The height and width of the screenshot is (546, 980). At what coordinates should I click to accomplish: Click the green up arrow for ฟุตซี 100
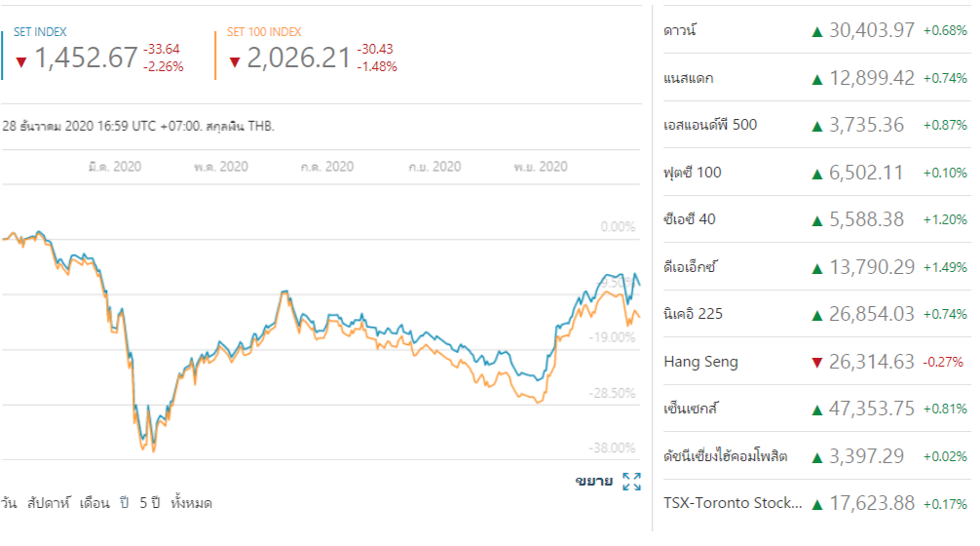coord(817,174)
